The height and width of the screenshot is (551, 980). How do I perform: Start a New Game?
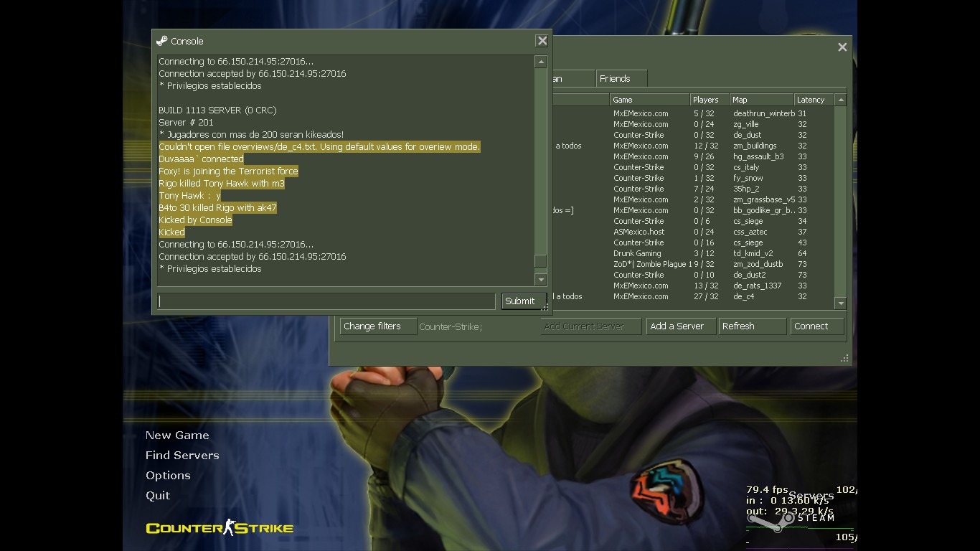pyautogui.click(x=177, y=435)
